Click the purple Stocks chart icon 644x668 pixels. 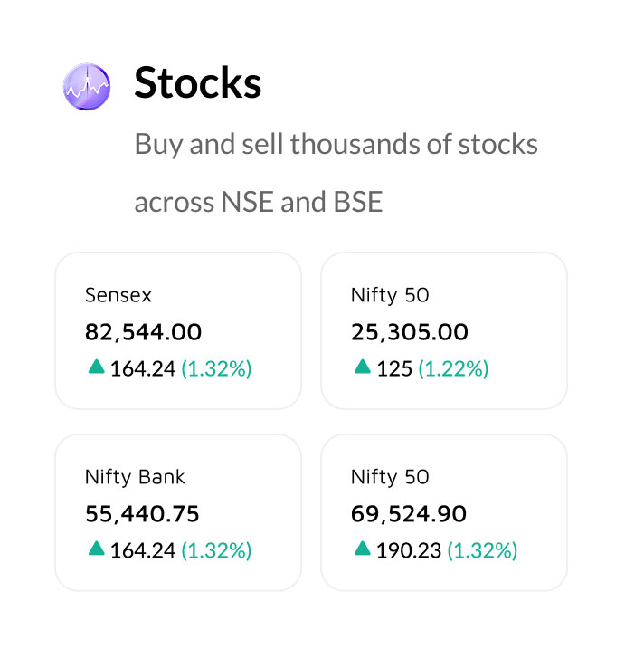(87, 87)
